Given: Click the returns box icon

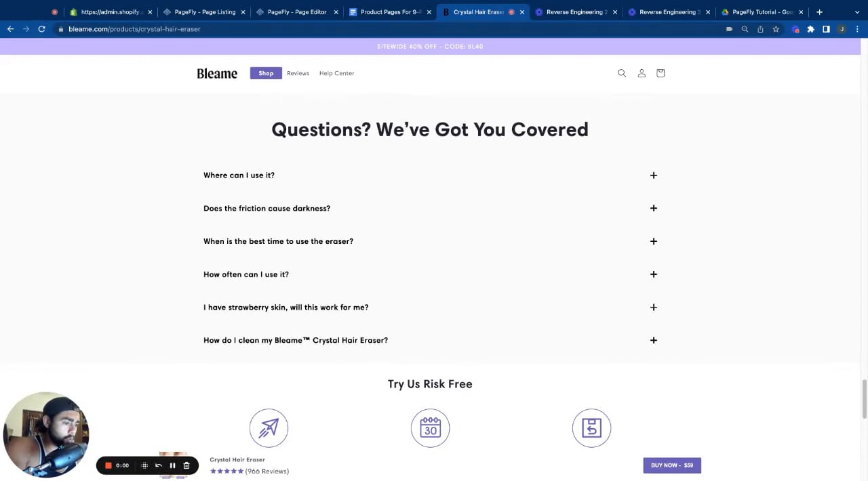Looking at the screenshot, I should [591, 428].
